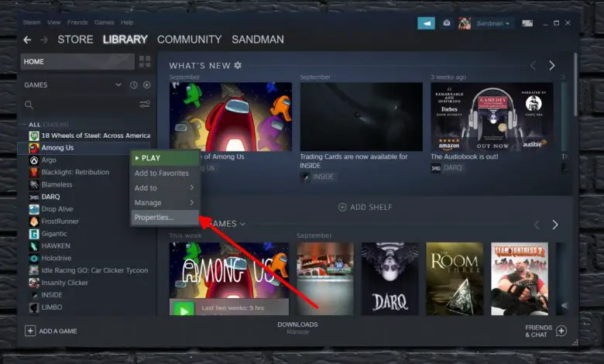Click the library search magnifier icon
604x364 pixels.
point(29,105)
